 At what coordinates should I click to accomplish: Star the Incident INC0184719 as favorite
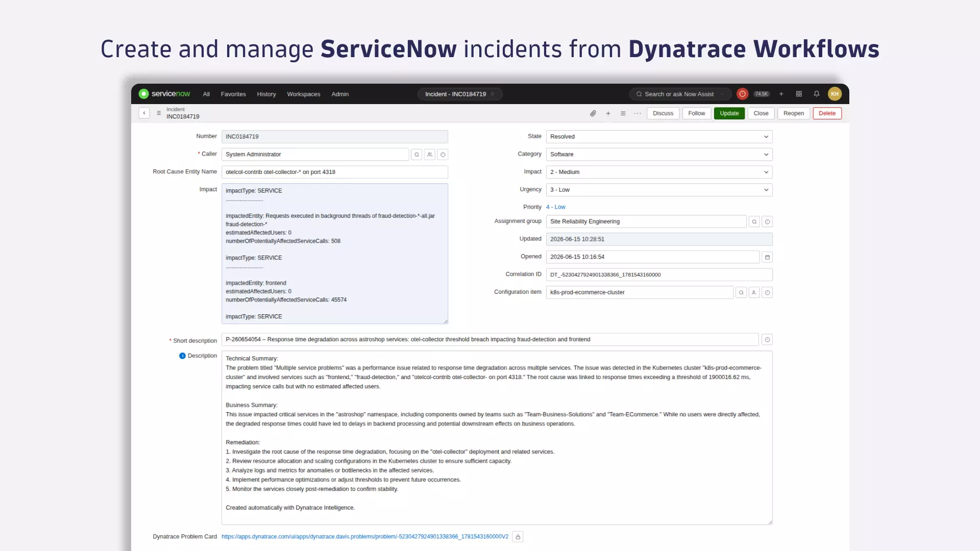click(x=493, y=94)
